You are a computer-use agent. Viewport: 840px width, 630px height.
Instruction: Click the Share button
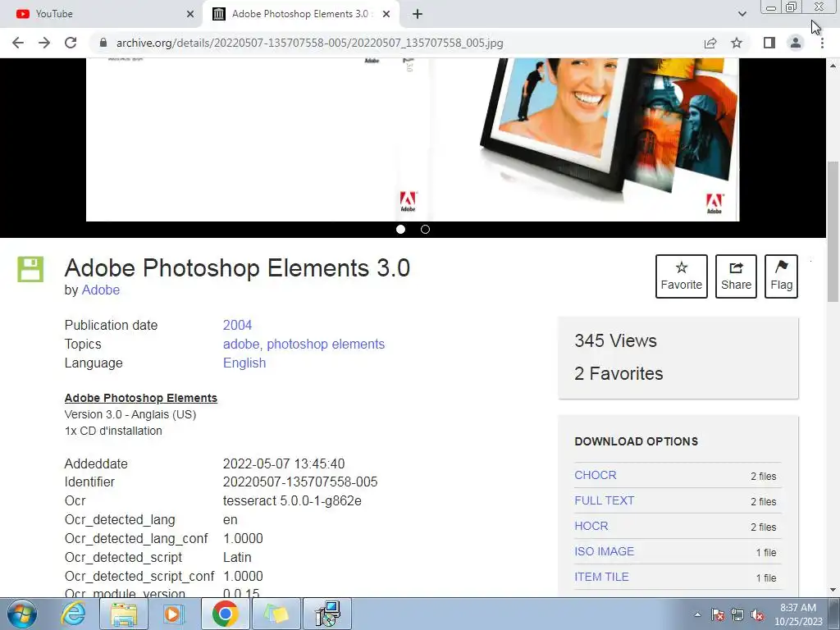click(x=736, y=276)
